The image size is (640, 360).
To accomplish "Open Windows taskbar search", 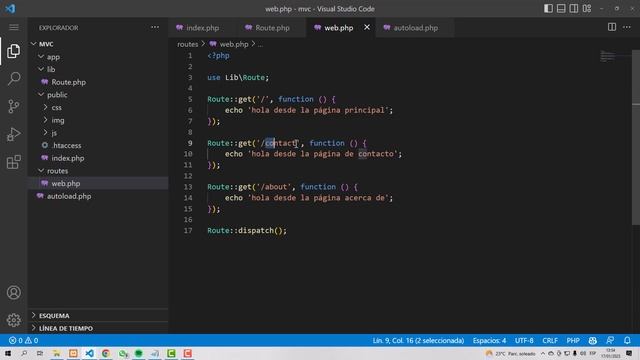I will [x=24, y=353].
